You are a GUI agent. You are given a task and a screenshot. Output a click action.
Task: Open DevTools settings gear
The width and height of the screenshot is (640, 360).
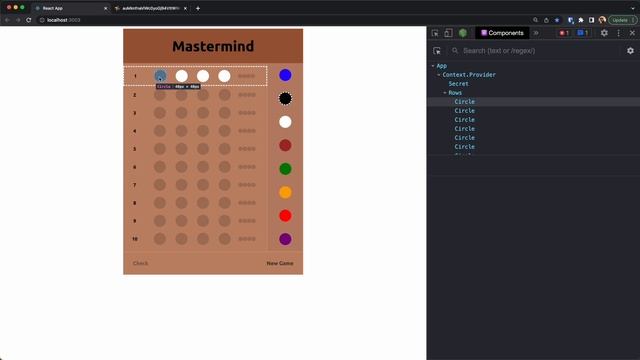[x=604, y=33]
